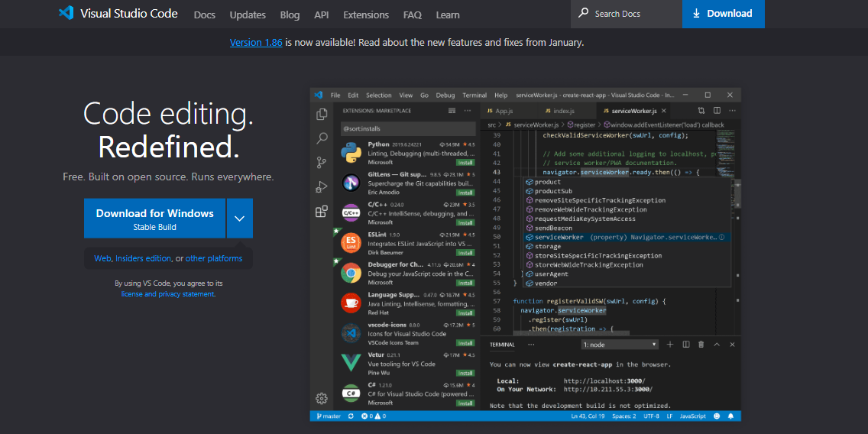The height and width of the screenshot is (434, 868).
Task: Click the Explorer files icon in activity bar
Action: pos(322,115)
